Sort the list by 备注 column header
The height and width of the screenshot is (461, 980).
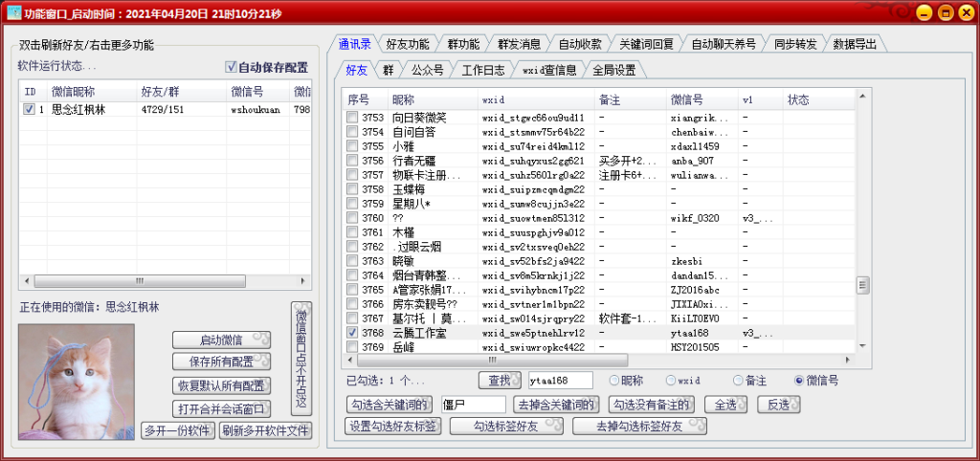pos(627,99)
